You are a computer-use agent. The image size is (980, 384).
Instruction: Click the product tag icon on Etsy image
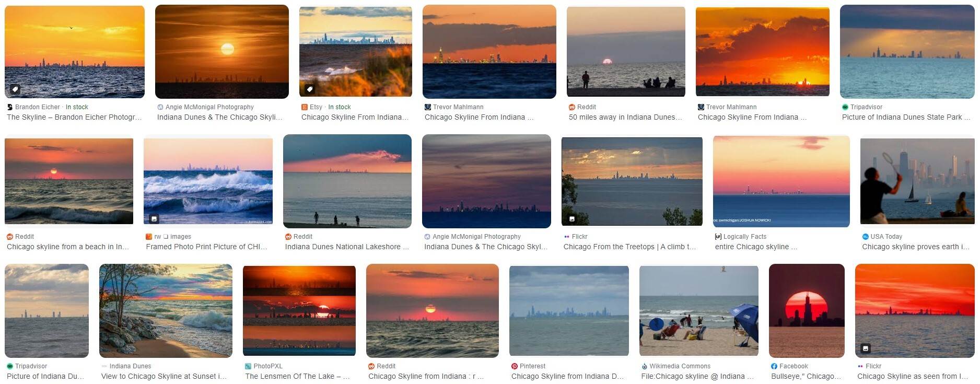coord(310,89)
